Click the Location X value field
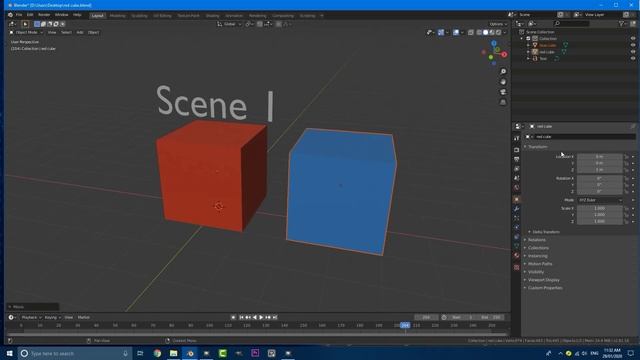The image size is (640, 360). pyautogui.click(x=600, y=157)
